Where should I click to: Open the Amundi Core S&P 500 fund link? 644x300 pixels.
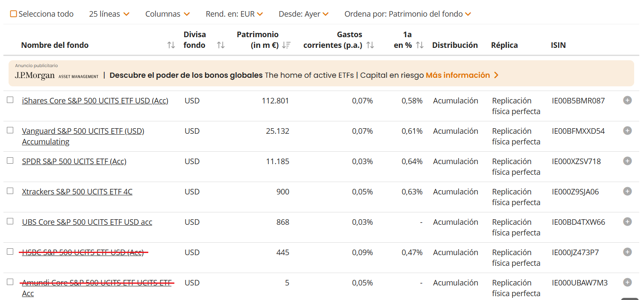[x=97, y=283]
